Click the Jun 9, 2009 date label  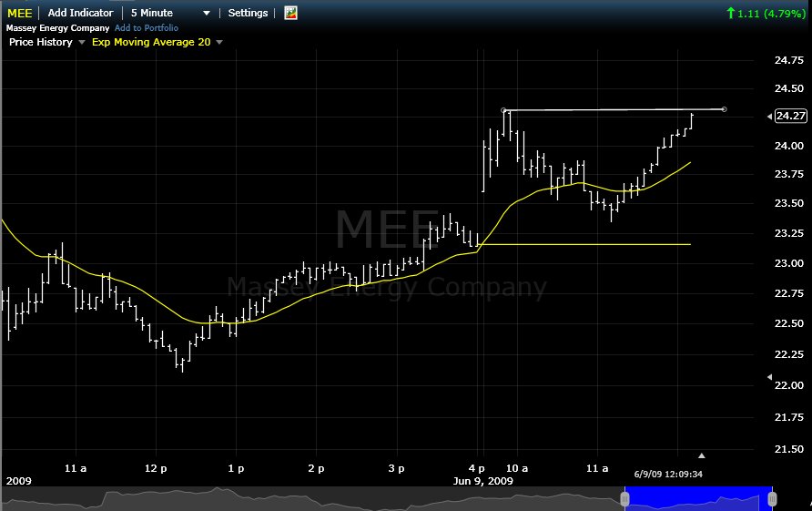[482, 481]
